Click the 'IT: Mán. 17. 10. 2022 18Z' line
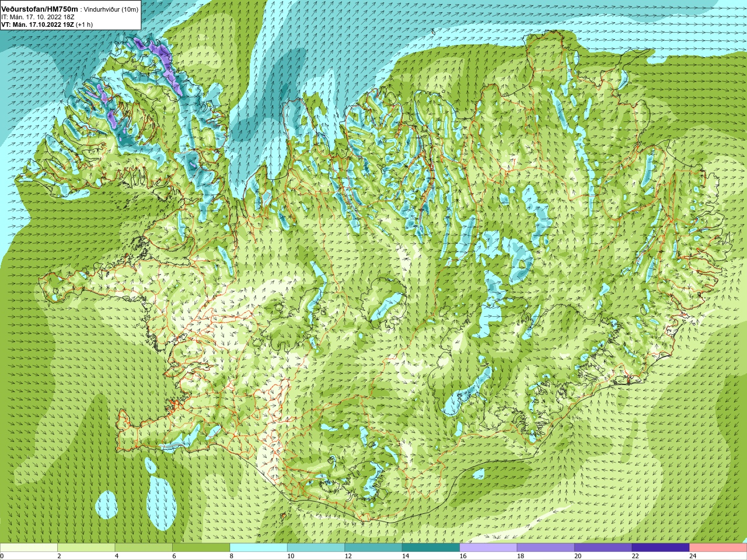747x560 pixels. [x=37, y=17]
